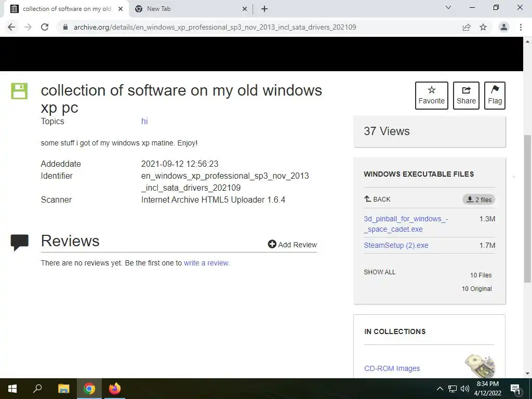Click the '10 Original' count text
Image resolution: width=532 pixels, height=399 pixels.
477,289
